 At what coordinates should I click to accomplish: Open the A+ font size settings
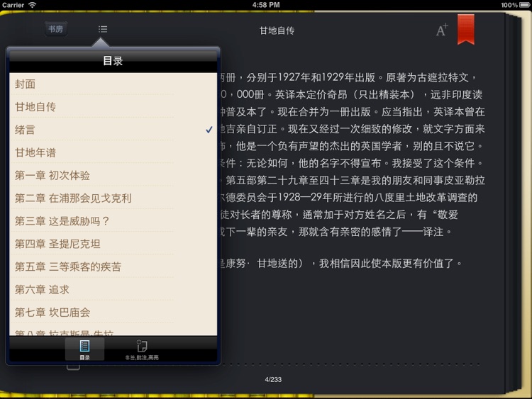point(442,30)
